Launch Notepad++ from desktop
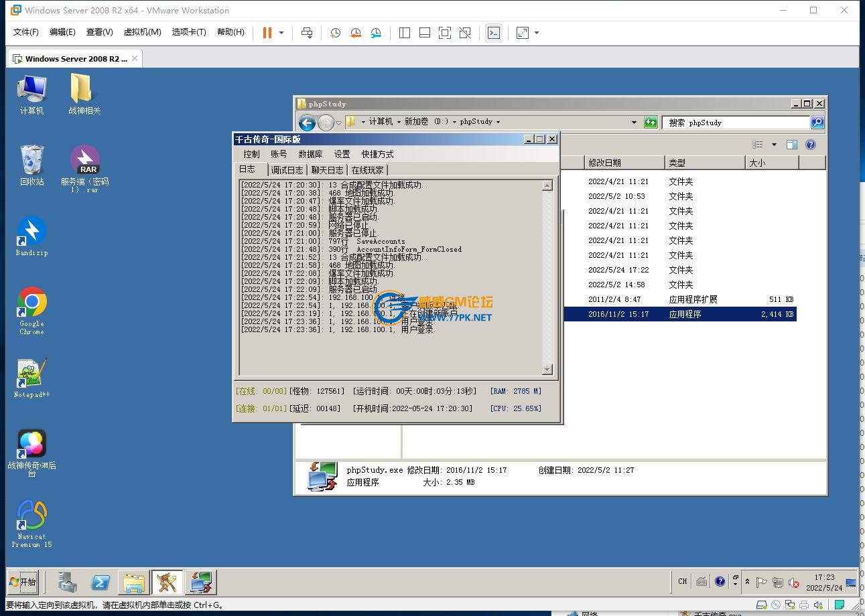This screenshot has width=865, height=616. pyautogui.click(x=31, y=378)
